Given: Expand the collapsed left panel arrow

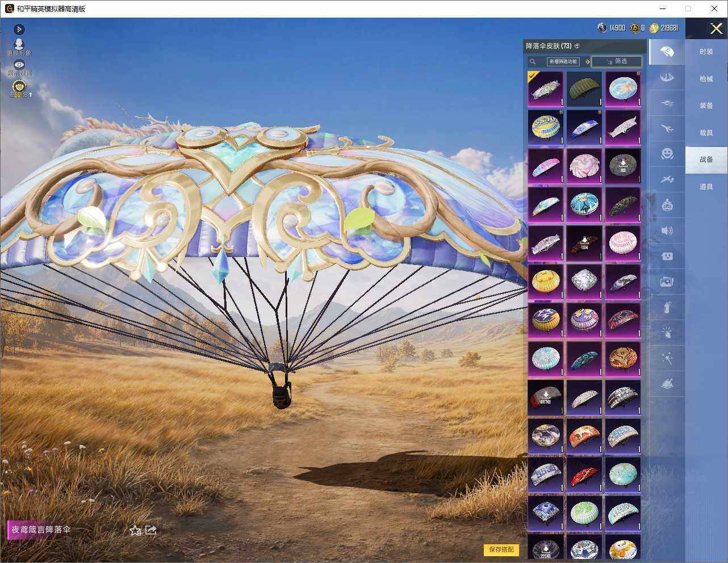Looking at the screenshot, I should tap(19, 29).
